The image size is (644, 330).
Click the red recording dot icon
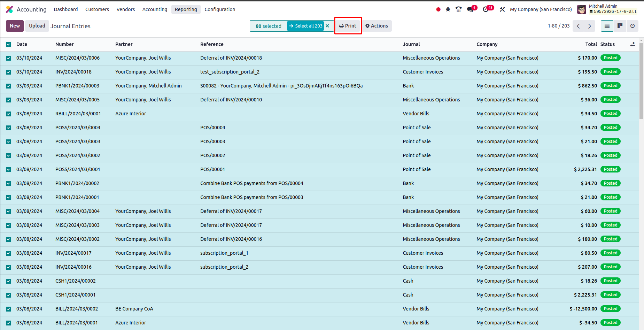tap(438, 9)
